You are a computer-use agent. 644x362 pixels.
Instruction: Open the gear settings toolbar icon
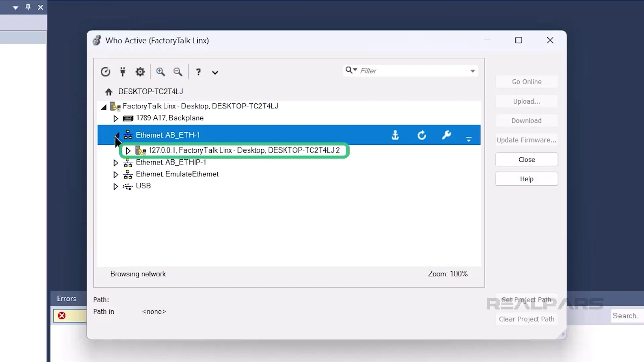tap(140, 72)
